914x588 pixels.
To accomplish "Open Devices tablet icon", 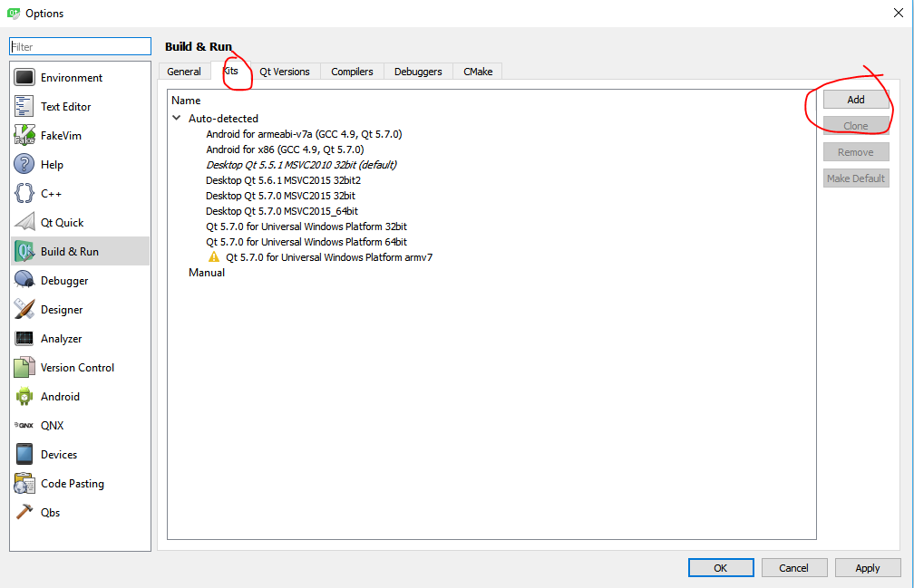I will tap(24, 455).
